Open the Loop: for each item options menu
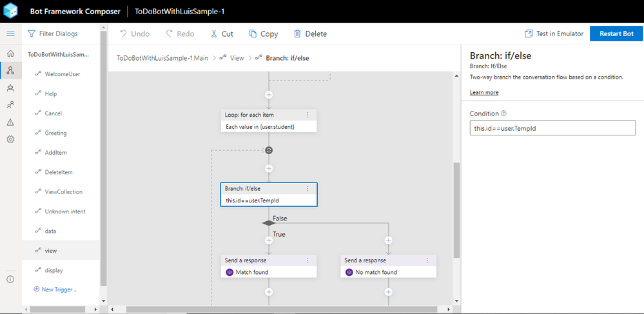Screen dimensions: 644x314 (x=307, y=115)
